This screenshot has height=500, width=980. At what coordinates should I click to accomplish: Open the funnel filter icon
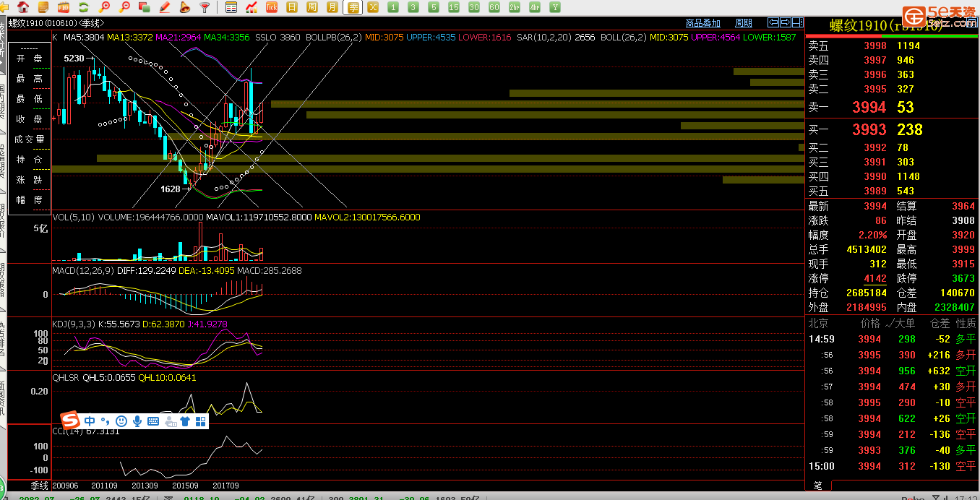pyautogui.click(x=205, y=7)
